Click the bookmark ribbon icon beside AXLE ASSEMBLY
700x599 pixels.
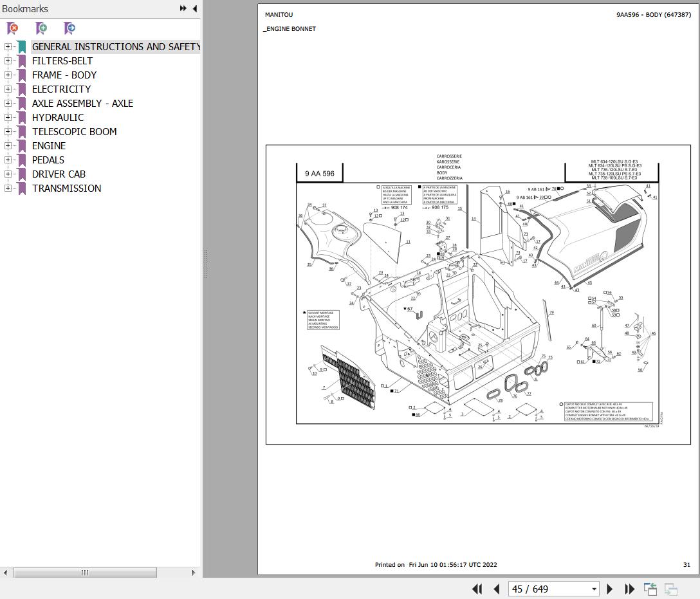[x=22, y=104]
